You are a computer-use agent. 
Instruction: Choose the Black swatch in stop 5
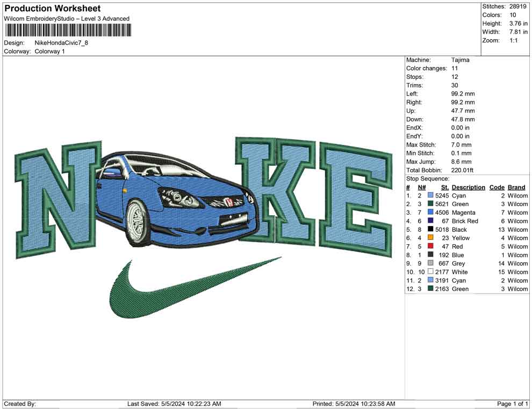tap(430, 230)
